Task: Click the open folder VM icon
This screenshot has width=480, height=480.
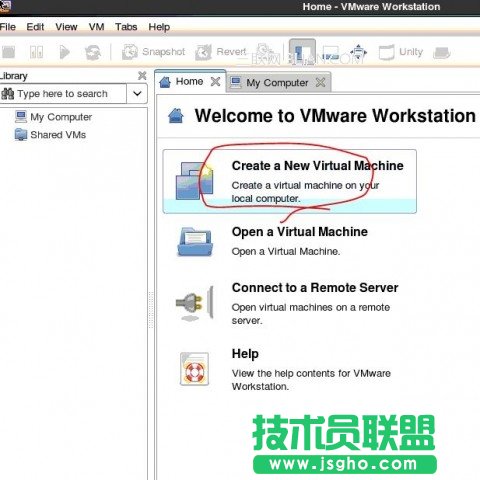Action: click(x=195, y=242)
